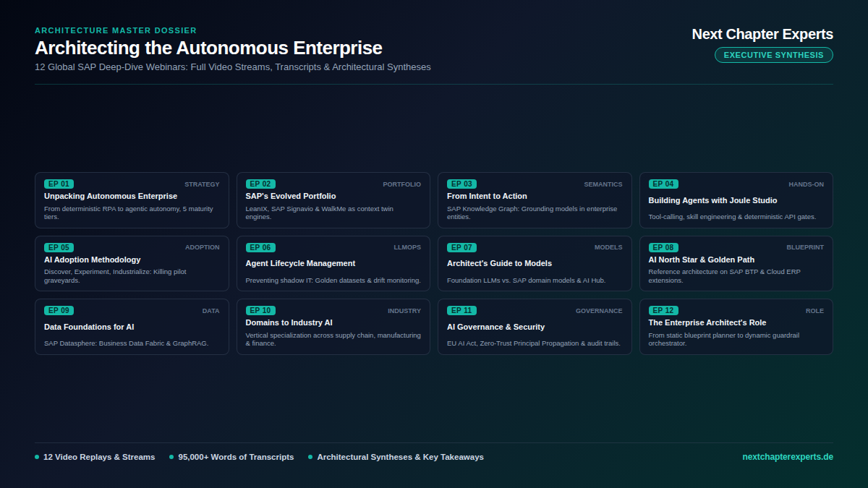Open AI North Star & Golden Path title

702,260
